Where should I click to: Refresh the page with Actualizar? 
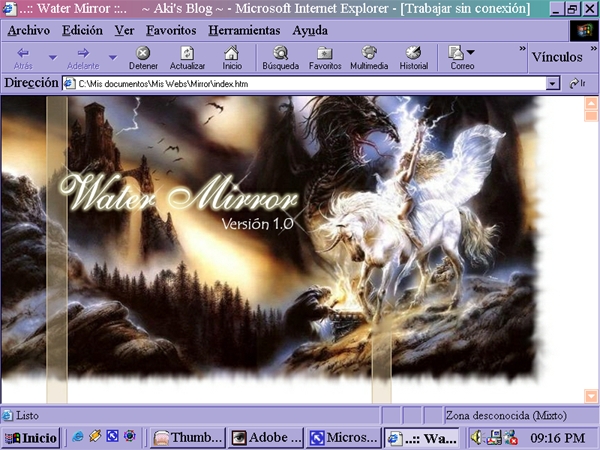click(x=187, y=58)
